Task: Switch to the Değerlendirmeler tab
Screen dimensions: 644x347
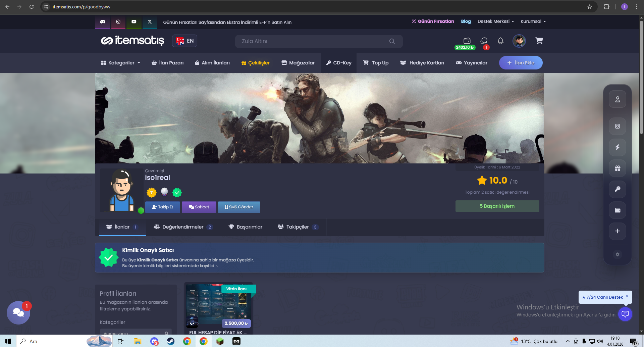Action: click(x=183, y=227)
